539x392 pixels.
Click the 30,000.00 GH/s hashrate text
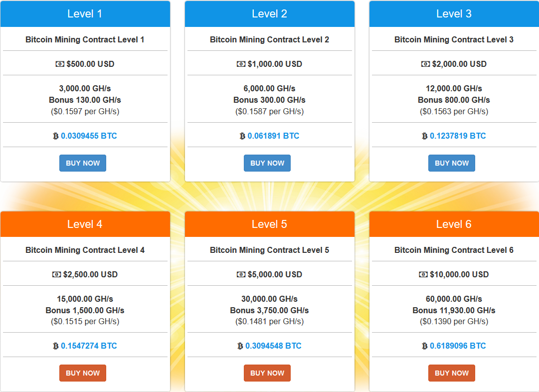tap(269, 299)
